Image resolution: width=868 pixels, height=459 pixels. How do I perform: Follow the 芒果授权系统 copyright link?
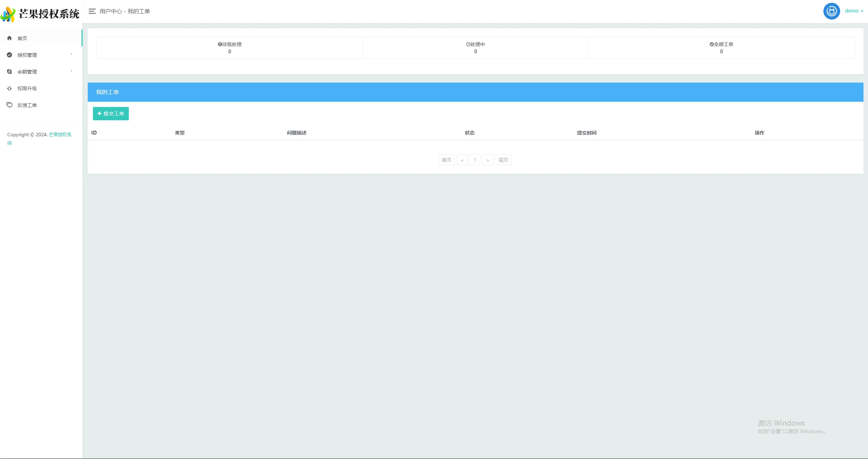(60, 135)
